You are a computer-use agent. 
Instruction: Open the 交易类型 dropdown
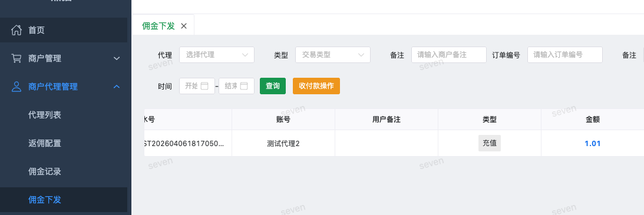333,55
